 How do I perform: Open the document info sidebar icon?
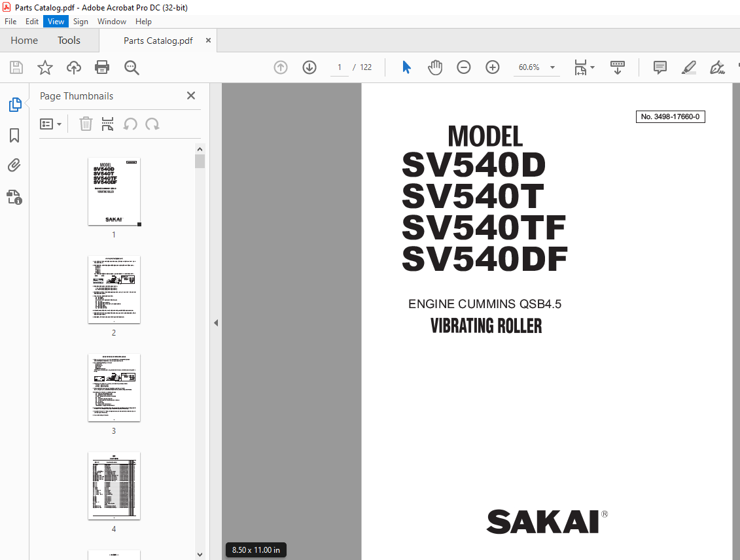(x=14, y=197)
